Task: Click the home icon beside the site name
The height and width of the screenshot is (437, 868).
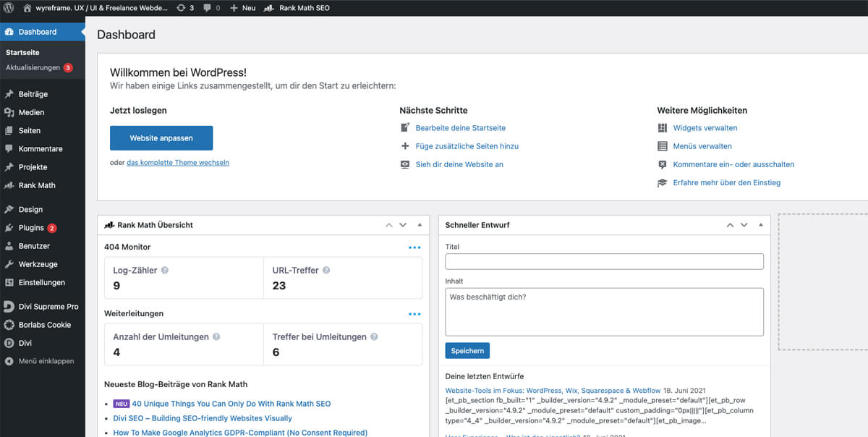Action: point(27,8)
